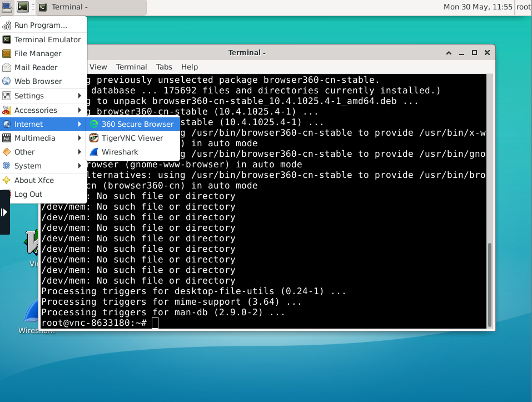Screen dimensions: 532x402
Task: Open the Terminal menu in menu bar
Action: tap(132, 67)
